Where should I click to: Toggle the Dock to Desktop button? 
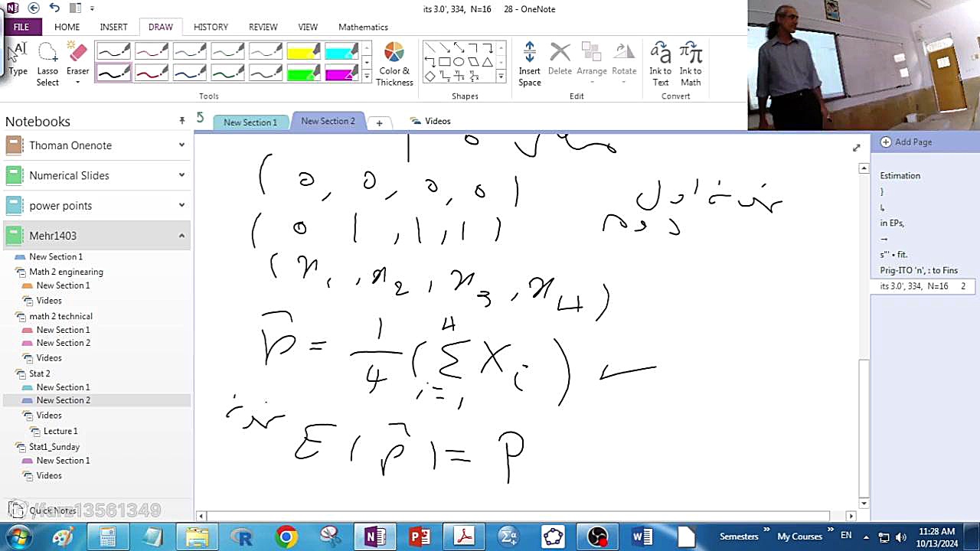click(74, 8)
